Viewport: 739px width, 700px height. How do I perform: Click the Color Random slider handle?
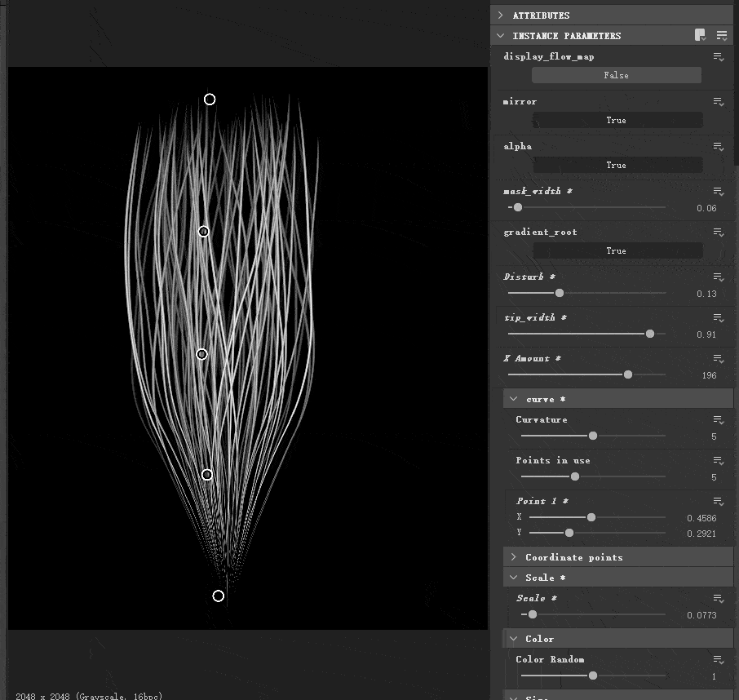pyautogui.click(x=593, y=676)
